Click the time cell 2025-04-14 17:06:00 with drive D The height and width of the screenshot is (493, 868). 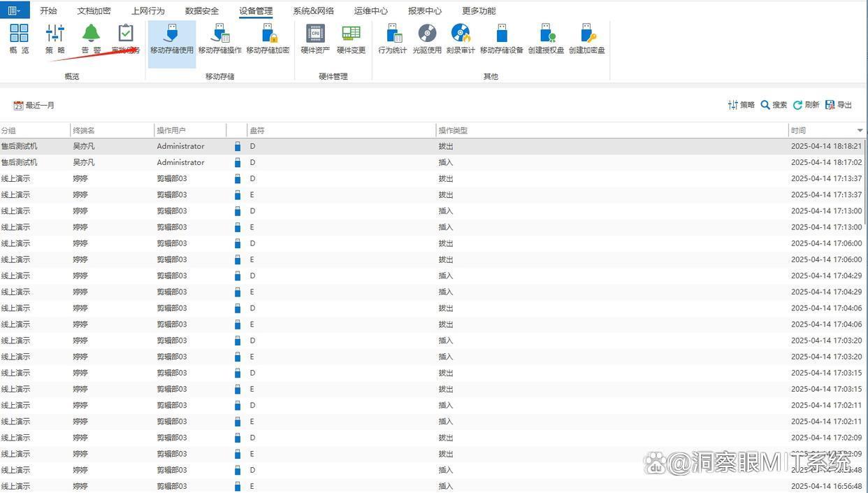(826, 243)
